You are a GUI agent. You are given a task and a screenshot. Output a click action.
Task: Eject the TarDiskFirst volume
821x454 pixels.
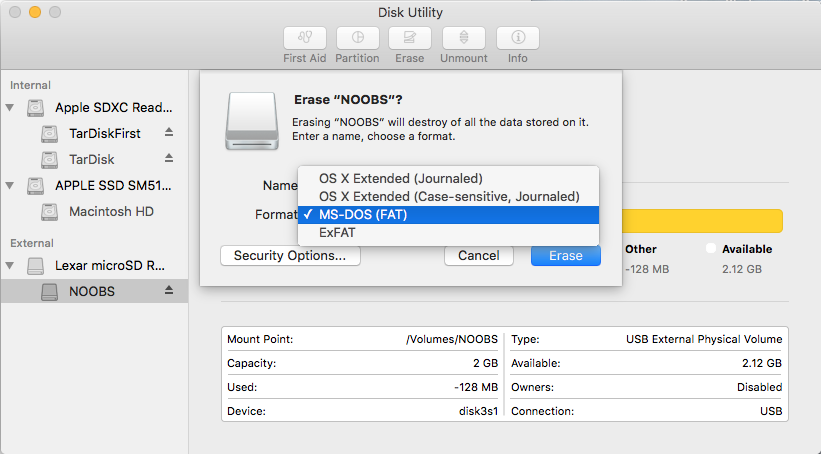coord(169,132)
